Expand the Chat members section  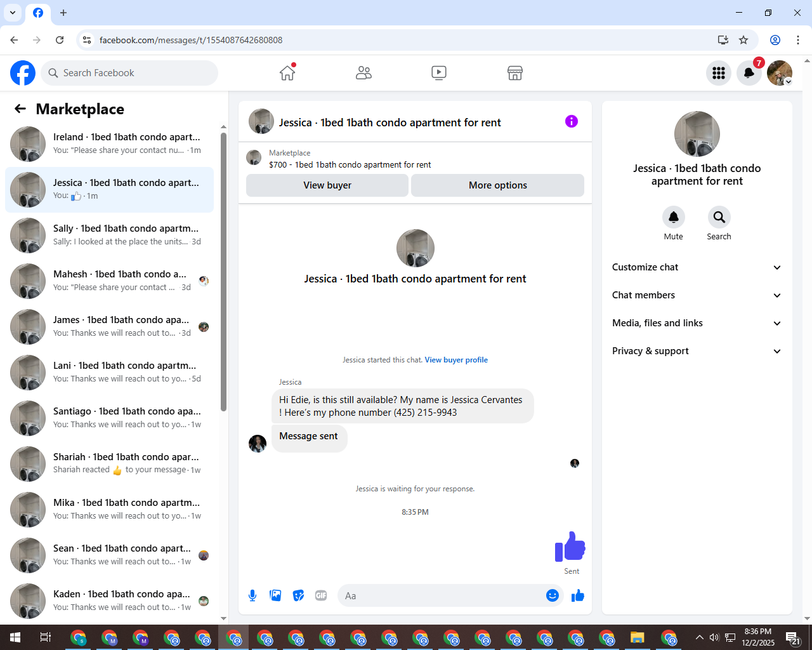click(x=697, y=295)
